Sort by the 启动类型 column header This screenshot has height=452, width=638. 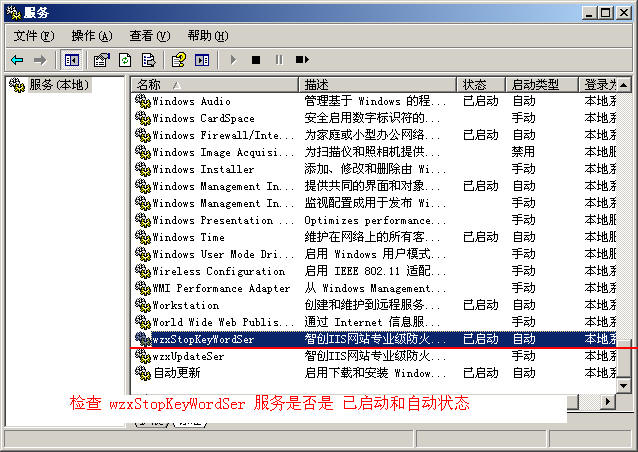542,85
